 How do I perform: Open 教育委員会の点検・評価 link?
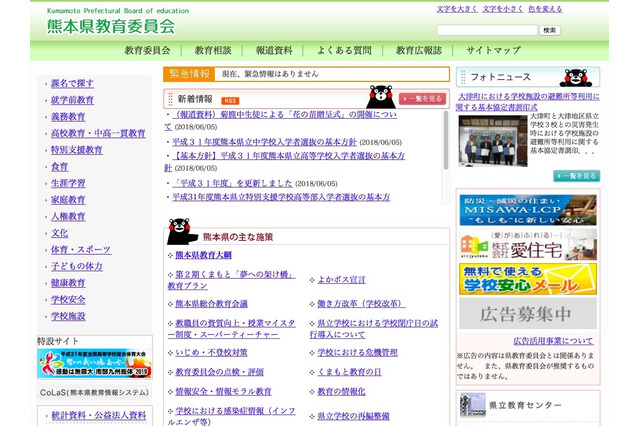219,372
